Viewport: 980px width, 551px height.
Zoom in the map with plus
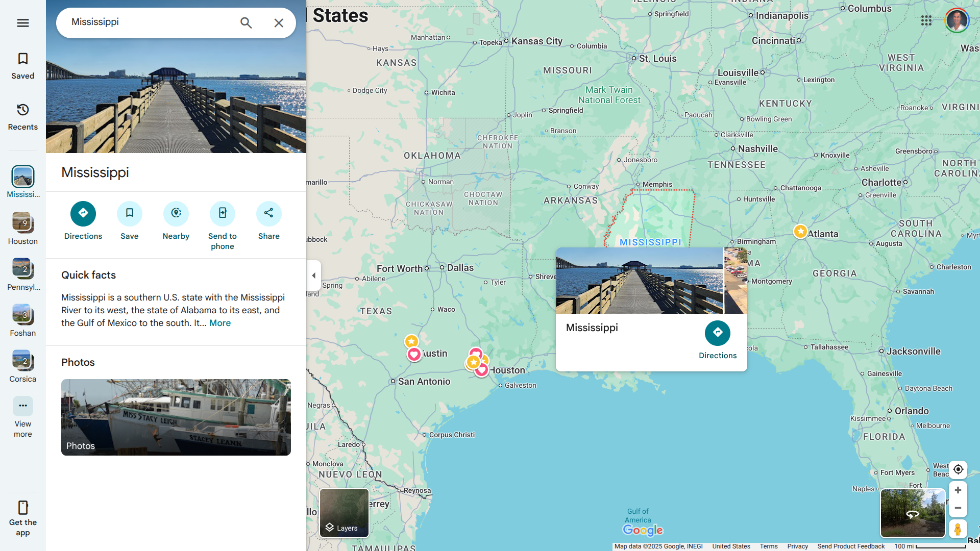pos(958,490)
